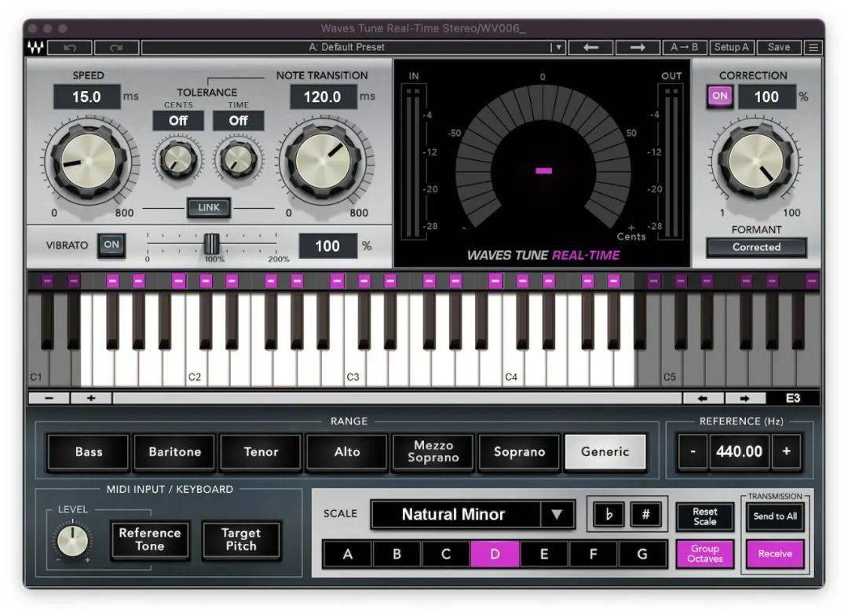Apply flat accidental button
Viewport: 848px width, 616px height.
click(x=609, y=514)
